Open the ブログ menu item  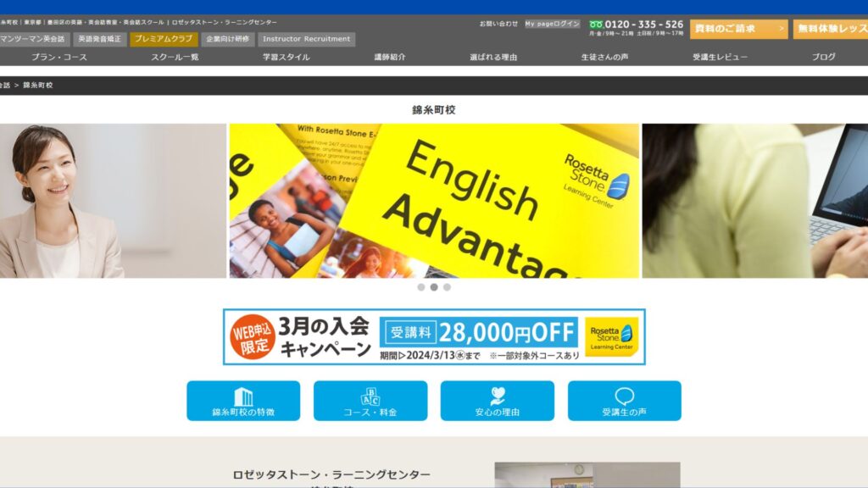point(824,57)
